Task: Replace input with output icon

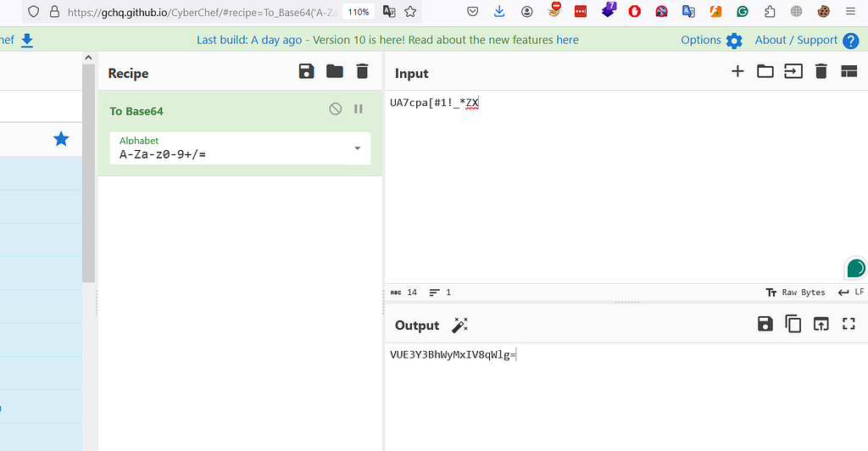Action: (x=821, y=324)
